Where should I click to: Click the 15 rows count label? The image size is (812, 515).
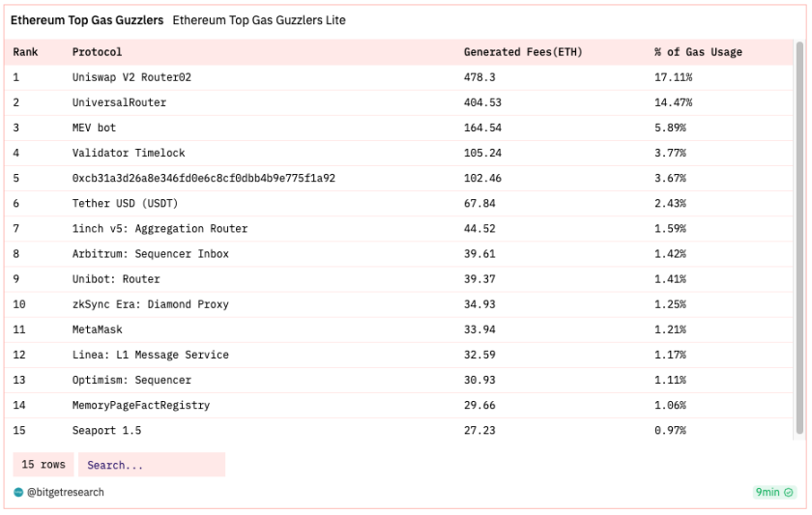[43, 465]
